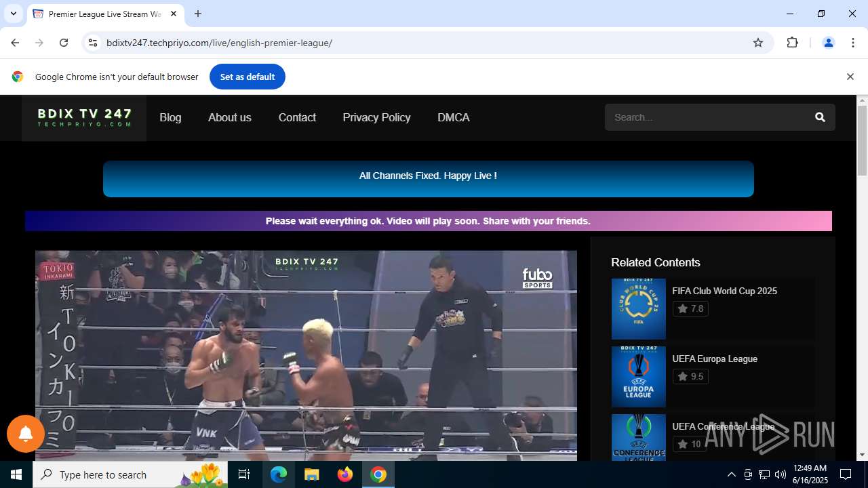Launch Firefox from the taskbar
Image resolution: width=868 pixels, height=488 pixels.
[345, 474]
